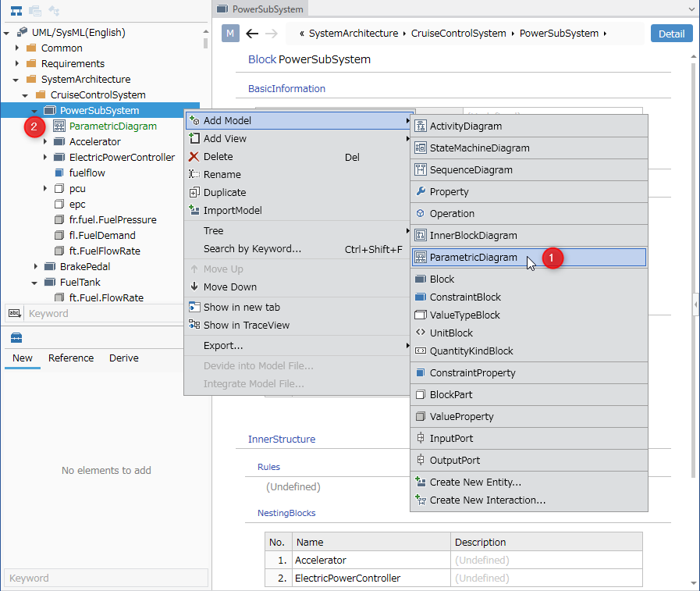The width and height of the screenshot is (700, 591).
Task: Select ParametricDiagram in the submenu
Action: point(529,258)
